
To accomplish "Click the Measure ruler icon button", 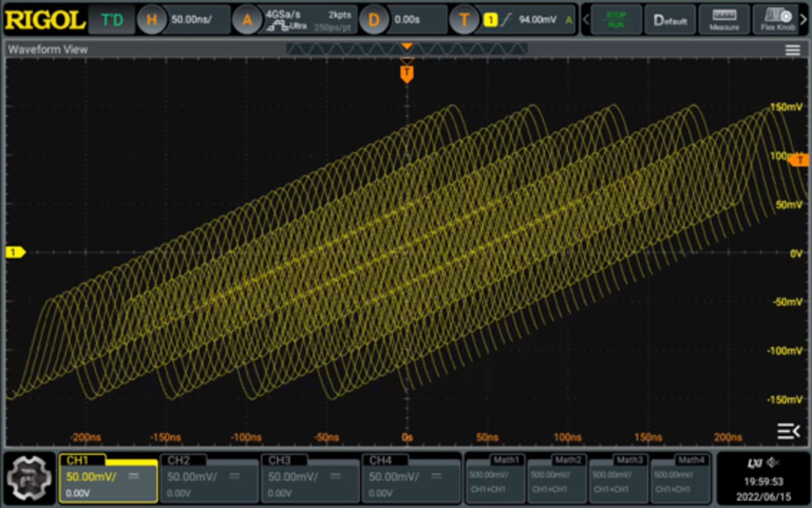I will (x=724, y=20).
